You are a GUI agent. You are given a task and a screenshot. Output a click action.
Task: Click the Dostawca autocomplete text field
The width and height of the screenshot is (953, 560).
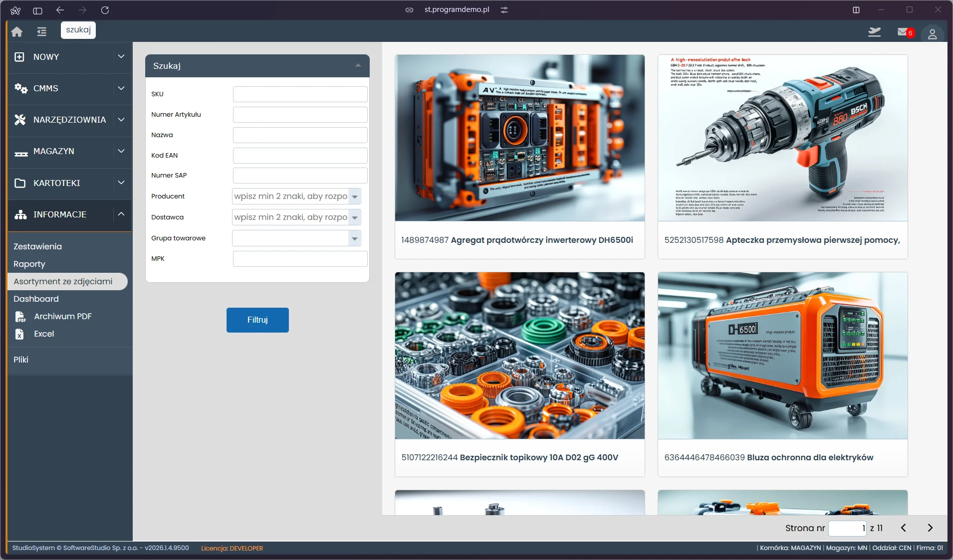[291, 217]
